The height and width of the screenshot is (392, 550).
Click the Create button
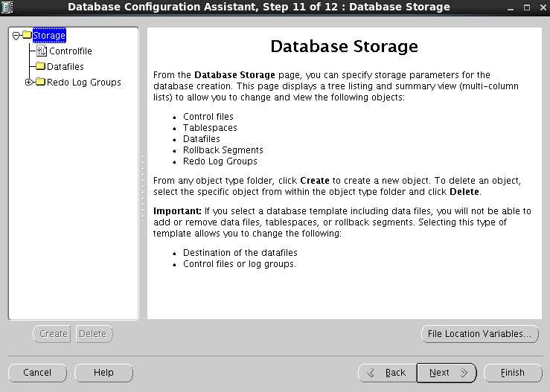click(53, 334)
